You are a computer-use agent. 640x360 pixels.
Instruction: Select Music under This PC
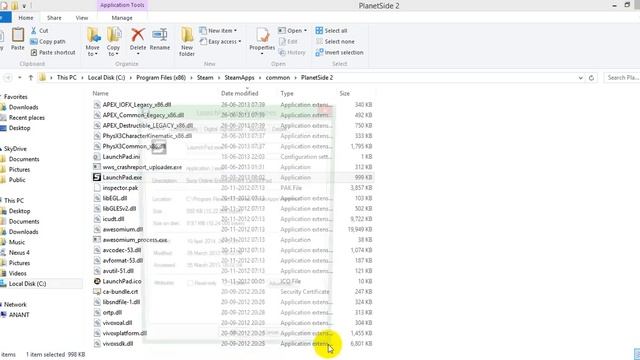[x=17, y=242]
